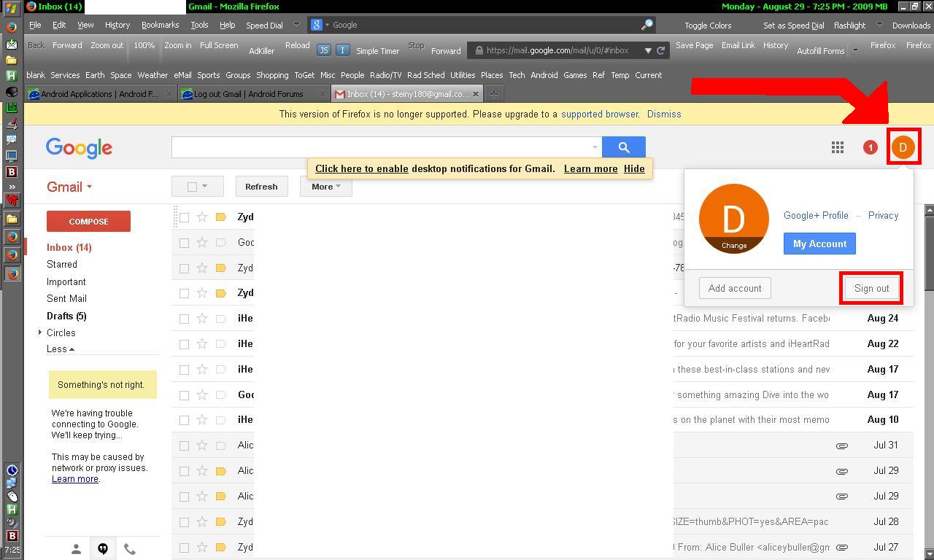Open the Hangouts conversations icon
The width and height of the screenshot is (934, 560).
point(103,549)
